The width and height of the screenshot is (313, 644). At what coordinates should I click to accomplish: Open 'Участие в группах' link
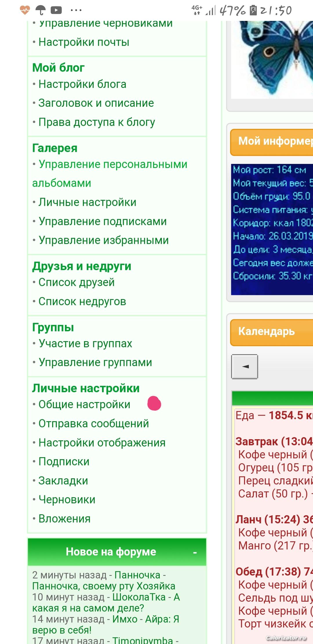[x=85, y=343]
